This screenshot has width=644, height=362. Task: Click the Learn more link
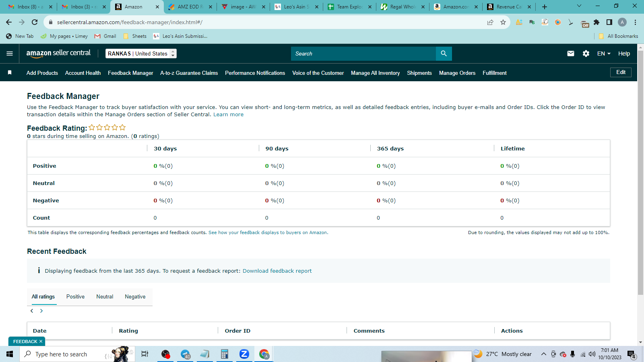click(x=228, y=115)
